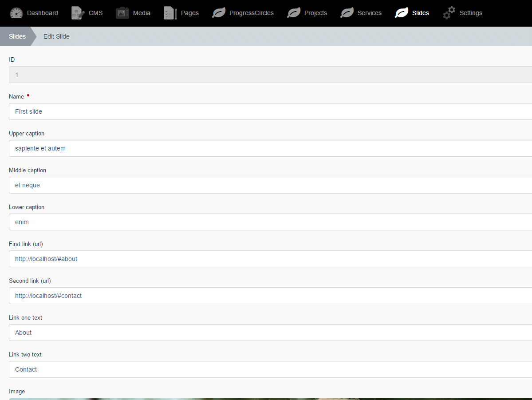Select the active Slides leaf icon
This screenshot has width=532, height=400.
402,13
